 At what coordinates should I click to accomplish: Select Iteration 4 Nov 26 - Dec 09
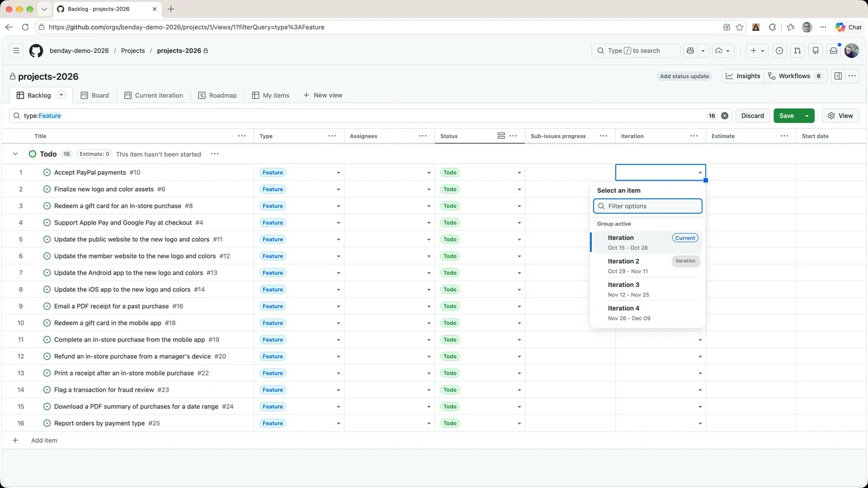(x=648, y=313)
